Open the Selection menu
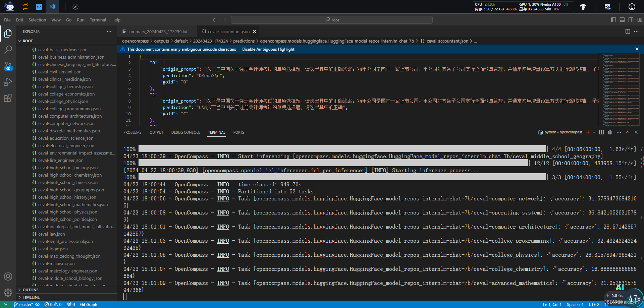The height and width of the screenshot is (308, 644). point(37,20)
